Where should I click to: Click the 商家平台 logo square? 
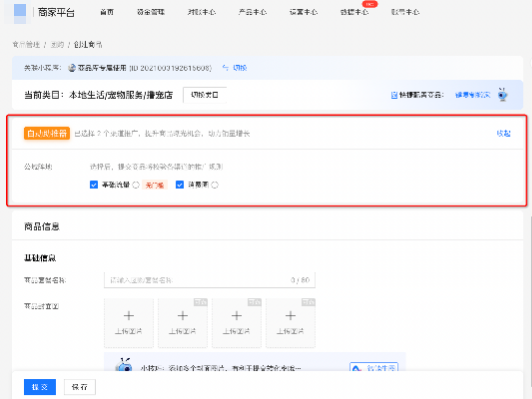pyautogui.click(x=20, y=13)
